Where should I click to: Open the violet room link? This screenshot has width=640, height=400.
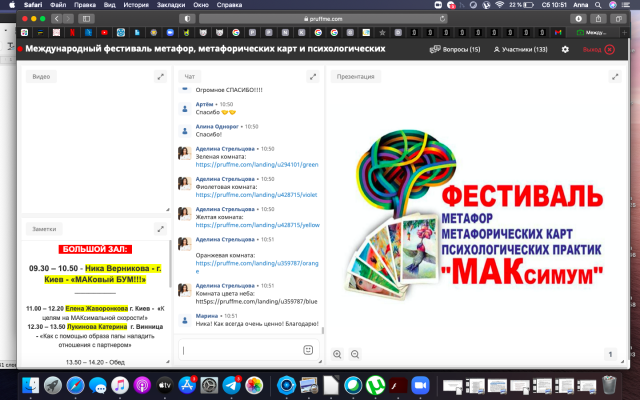(256, 196)
